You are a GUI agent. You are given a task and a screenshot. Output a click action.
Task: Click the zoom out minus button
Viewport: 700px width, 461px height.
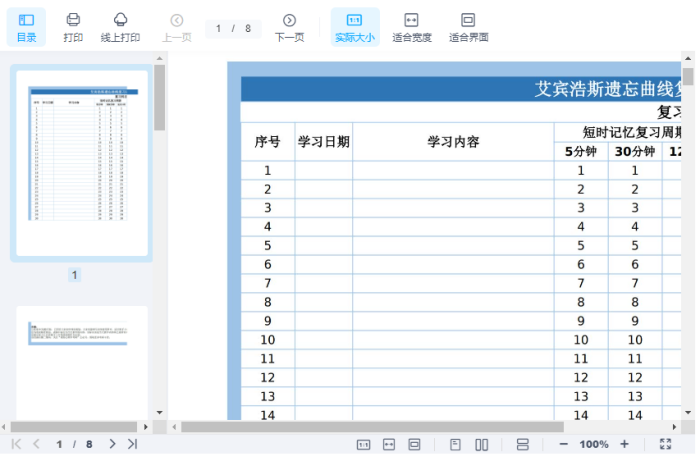(x=563, y=444)
